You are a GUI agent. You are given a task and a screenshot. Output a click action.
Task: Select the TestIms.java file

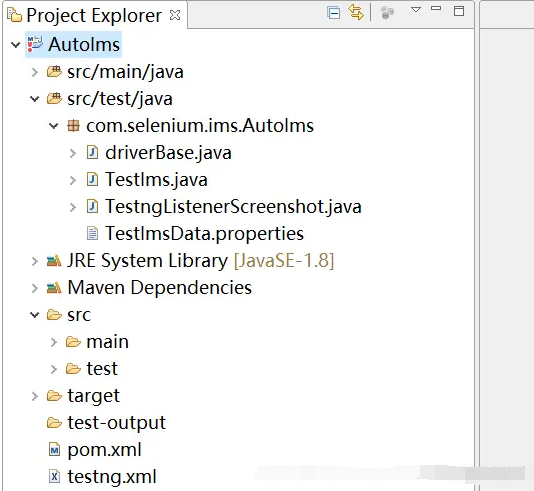pyautogui.click(x=156, y=180)
